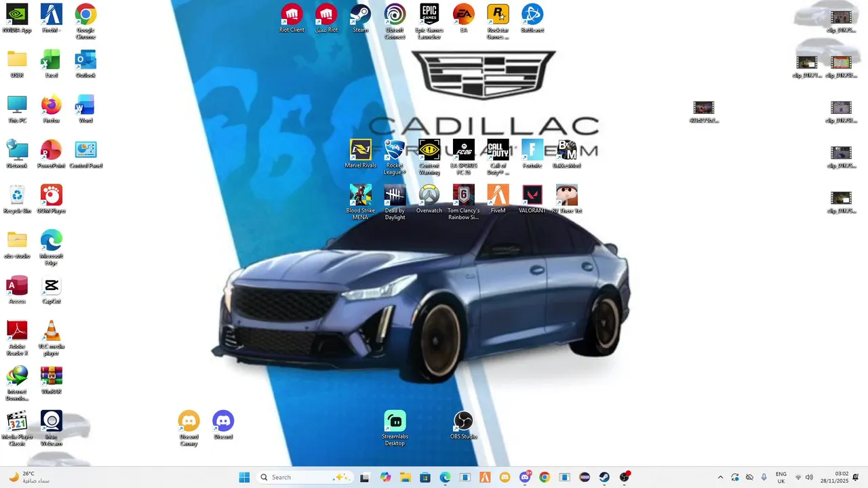Select Tom Clancy's Rainbow Six shortcut

[x=463, y=203]
